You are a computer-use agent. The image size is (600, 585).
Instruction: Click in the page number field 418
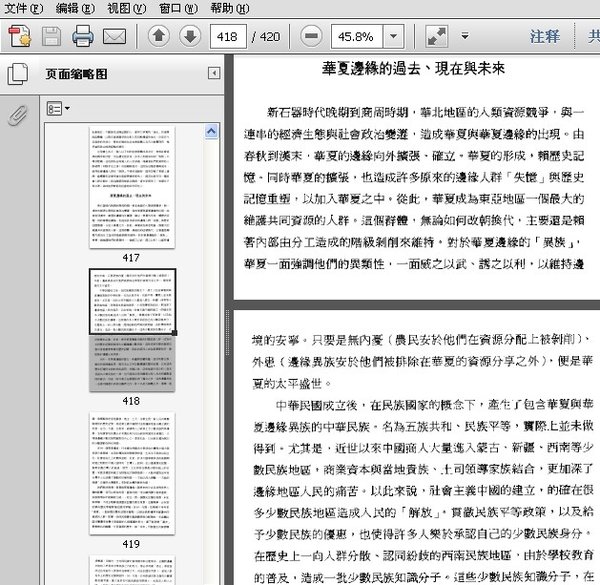(228, 36)
